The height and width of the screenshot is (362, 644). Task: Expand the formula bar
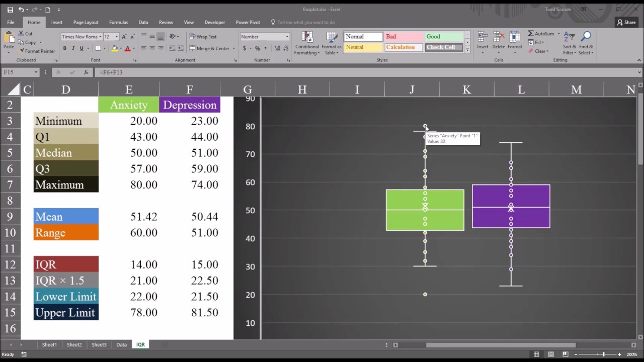639,72
